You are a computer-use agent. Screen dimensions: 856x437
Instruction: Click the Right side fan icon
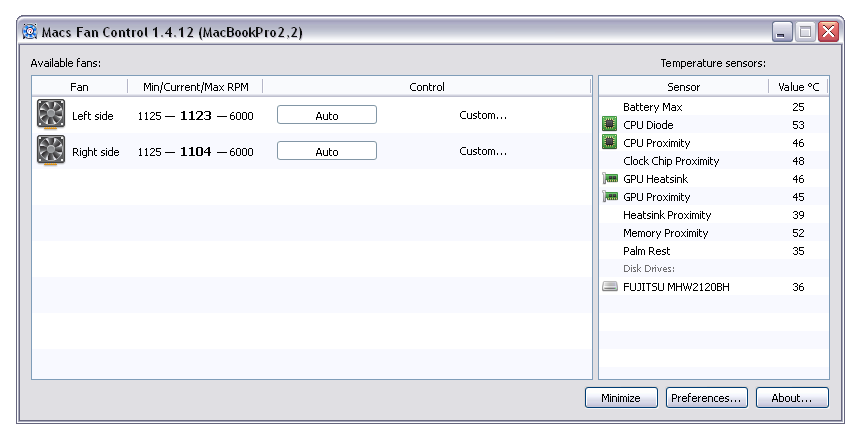click(x=50, y=151)
